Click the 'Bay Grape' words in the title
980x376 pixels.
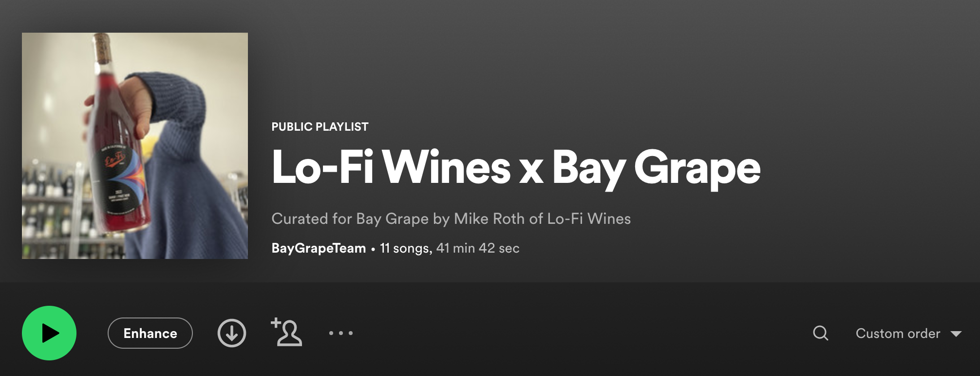coord(656,168)
